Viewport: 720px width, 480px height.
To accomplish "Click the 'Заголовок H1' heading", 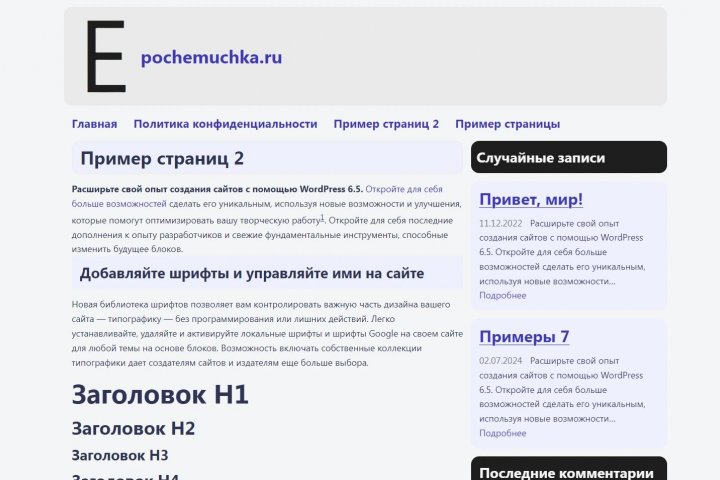I will coord(160,395).
